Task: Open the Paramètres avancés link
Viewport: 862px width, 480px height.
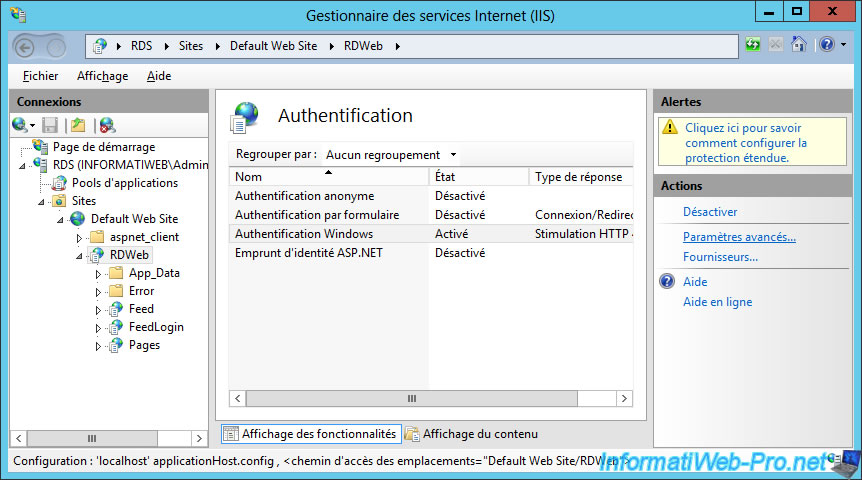Action: pos(739,237)
